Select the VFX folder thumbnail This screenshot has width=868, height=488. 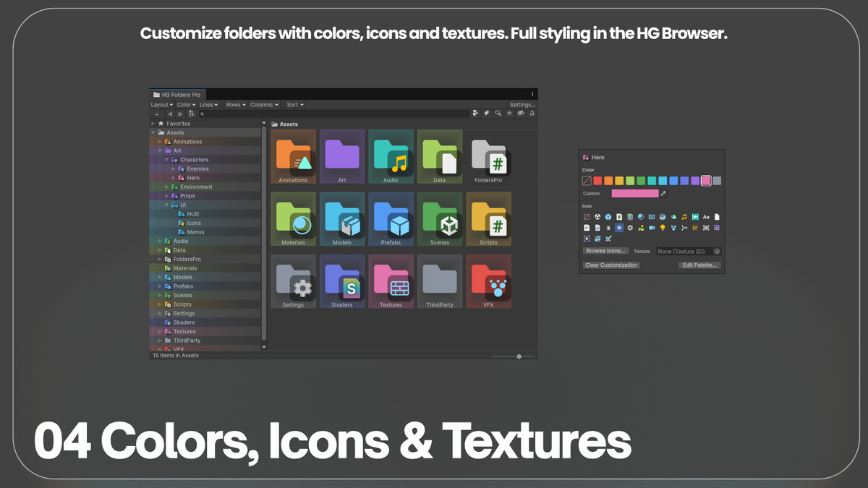(x=488, y=281)
